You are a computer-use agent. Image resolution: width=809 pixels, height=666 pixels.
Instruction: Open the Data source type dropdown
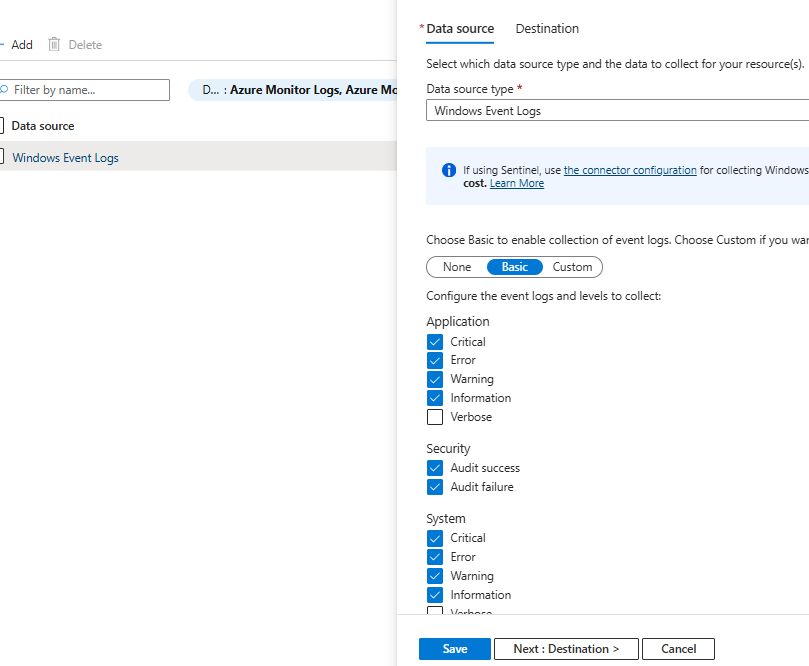pos(616,110)
